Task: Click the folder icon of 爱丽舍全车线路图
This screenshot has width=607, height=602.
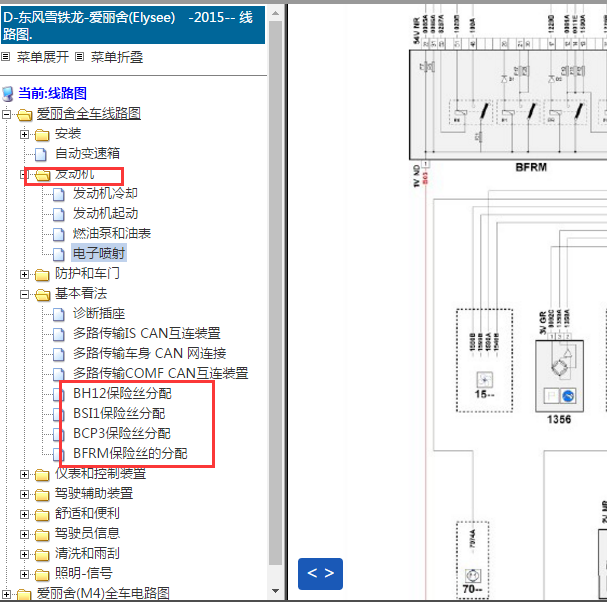Action: point(24,115)
